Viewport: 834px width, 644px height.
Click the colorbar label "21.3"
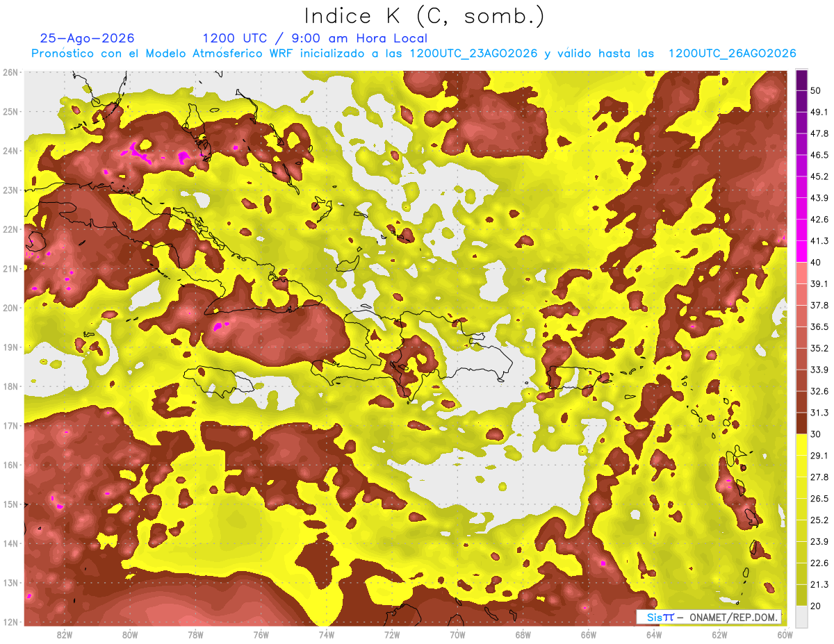click(x=819, y=584)
